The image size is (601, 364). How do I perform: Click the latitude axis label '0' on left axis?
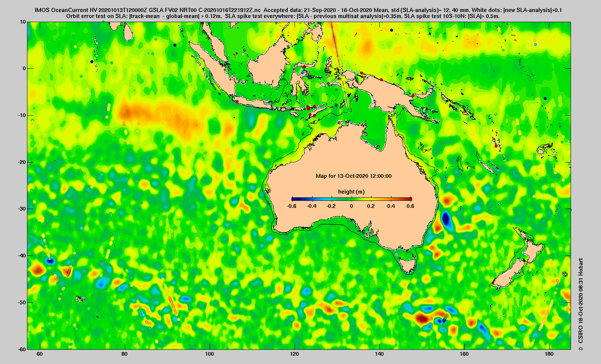coord(24,68)
